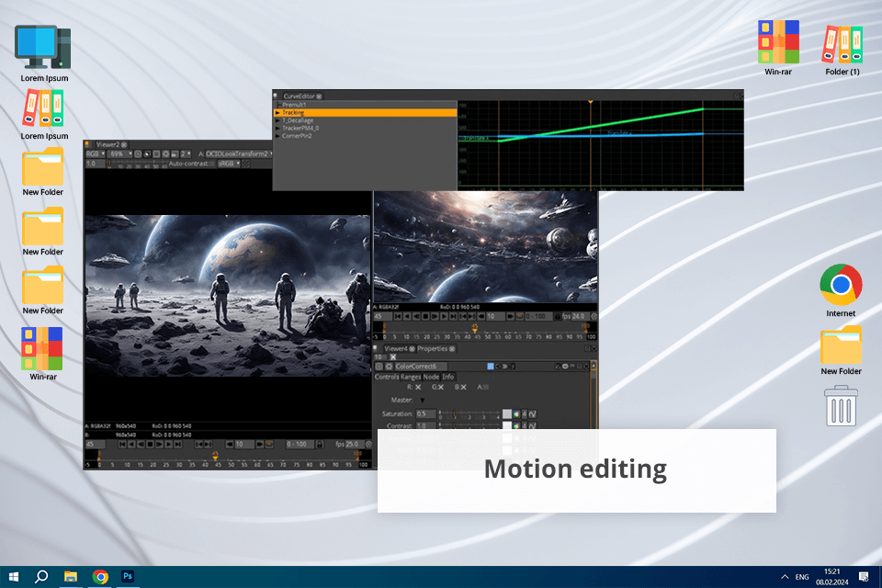882x588 pixels.
Task: Open the Ranges tab of ColorCorrect6
Action: click(x=411, y=377)
